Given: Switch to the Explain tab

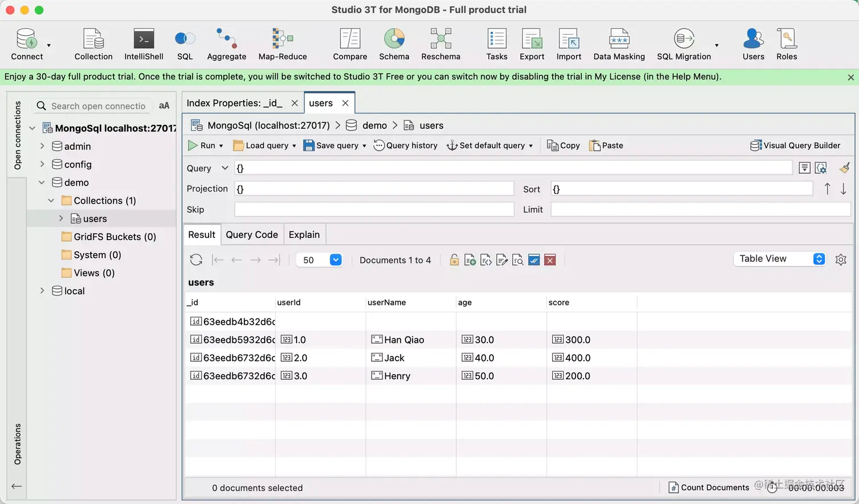Looking at the screenshot, I should (304, 235).
